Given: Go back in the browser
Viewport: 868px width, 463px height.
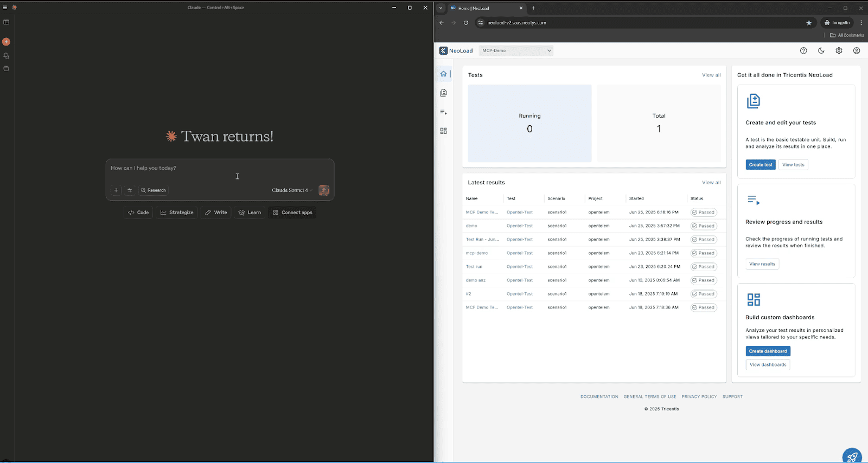Looking at the screenshot, I should pyautogui.click(x=442, y=23).
